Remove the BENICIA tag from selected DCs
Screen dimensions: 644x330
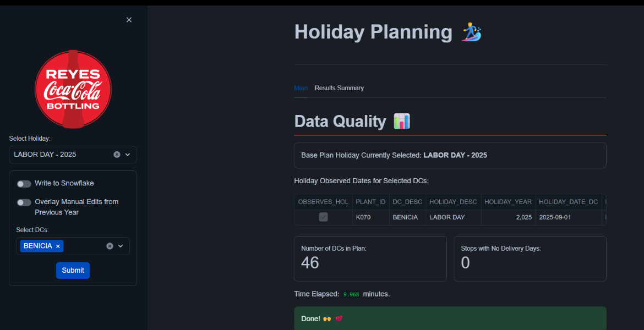pyautogui.click(x=58, y=246)
